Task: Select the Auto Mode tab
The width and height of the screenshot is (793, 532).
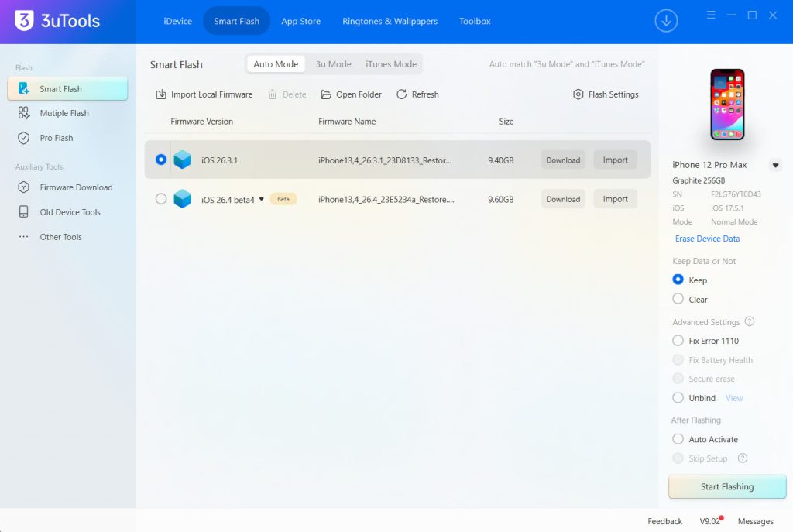Action: click(276, 64)
